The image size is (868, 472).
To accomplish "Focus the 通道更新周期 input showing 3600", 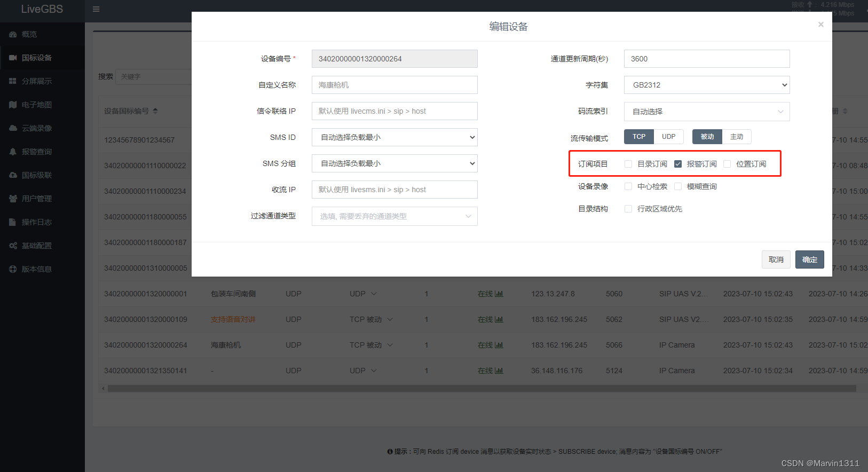I will [x=707, y=59].
